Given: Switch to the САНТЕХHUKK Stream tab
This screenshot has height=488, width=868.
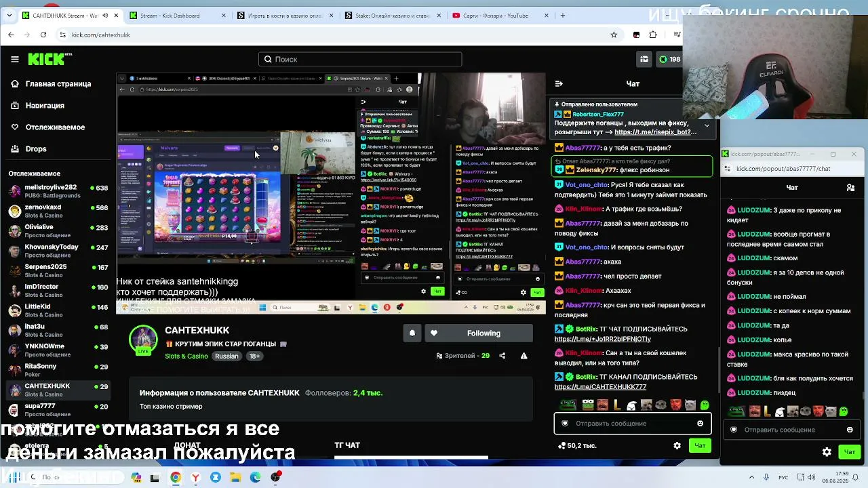Looking at the screenshot, I should [x=70, y=16].
